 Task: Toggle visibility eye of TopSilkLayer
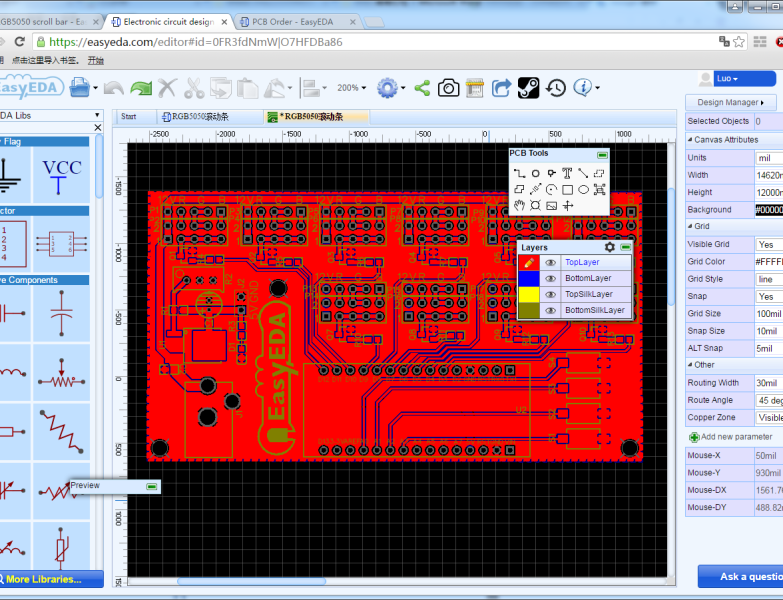[550, 295]
